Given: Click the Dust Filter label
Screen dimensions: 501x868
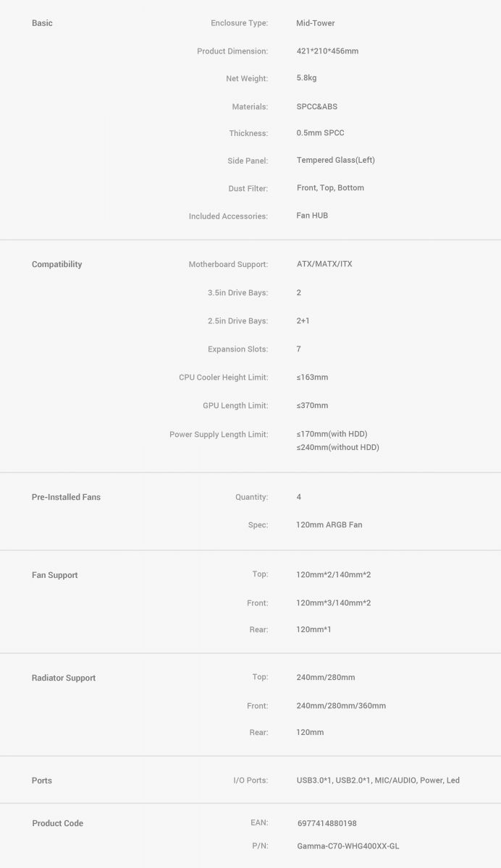Looking at the screenshot, I should point(248,189).
